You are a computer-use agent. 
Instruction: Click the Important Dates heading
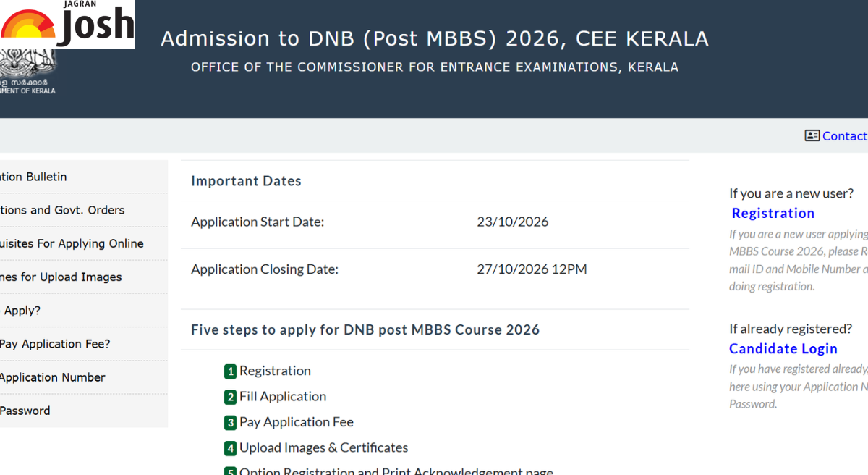tap(246, 181)
